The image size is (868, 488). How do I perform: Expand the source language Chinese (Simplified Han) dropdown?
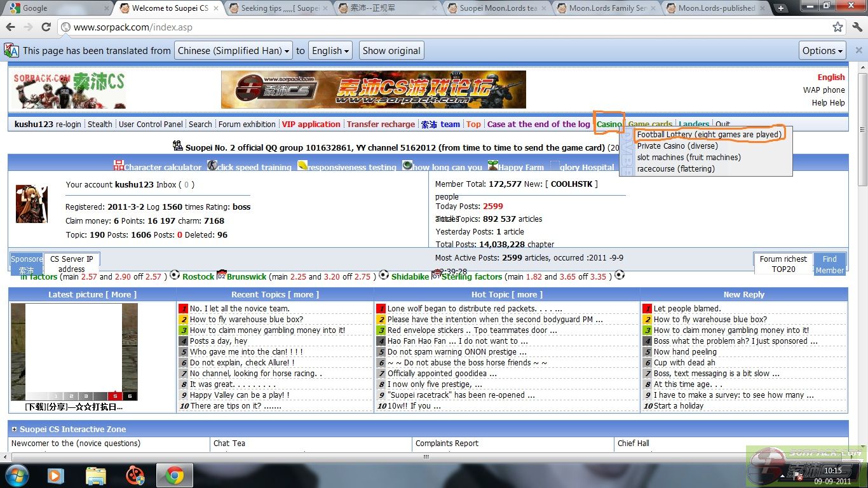pos(233,51)
